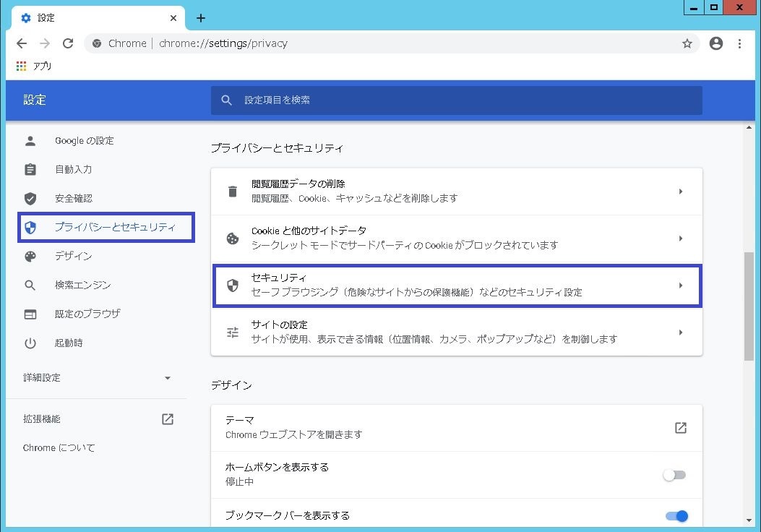The height and width of the screenshot is (532, 761).
Task: Click the デザイン palette icon in sidebar
Action: (30, 257)
